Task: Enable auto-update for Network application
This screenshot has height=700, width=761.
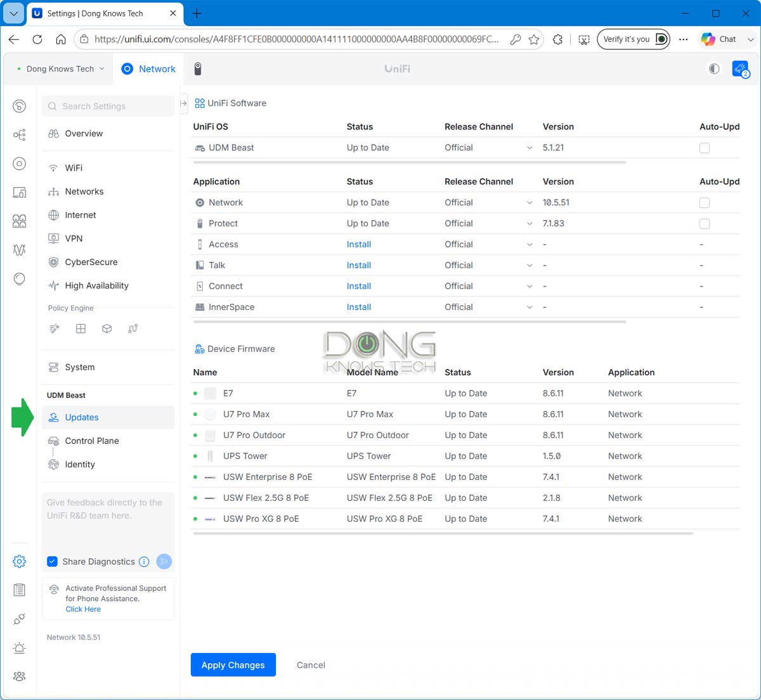Action: click(705, 203)
